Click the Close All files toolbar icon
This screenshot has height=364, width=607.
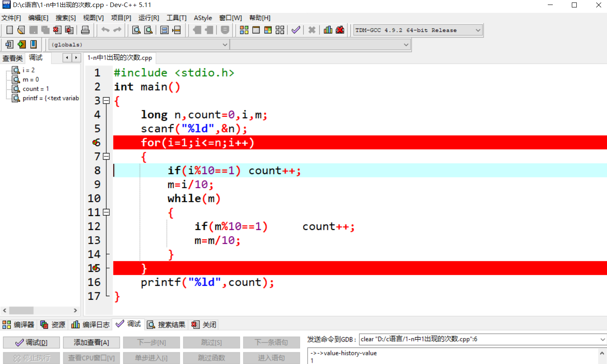pos(69,30)
